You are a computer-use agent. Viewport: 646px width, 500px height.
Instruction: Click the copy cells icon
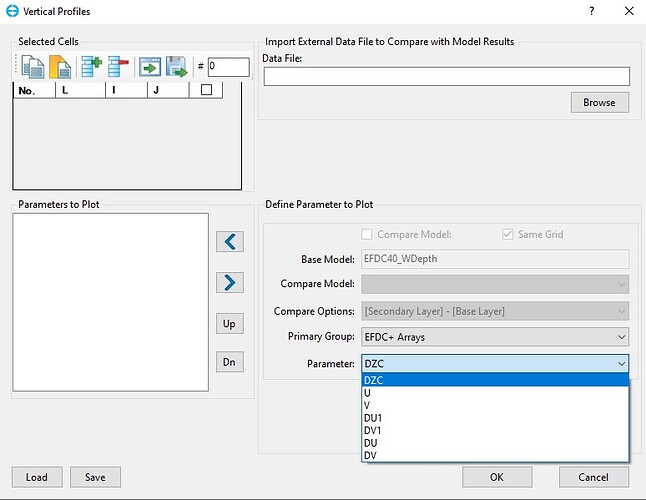coord(33,67)
